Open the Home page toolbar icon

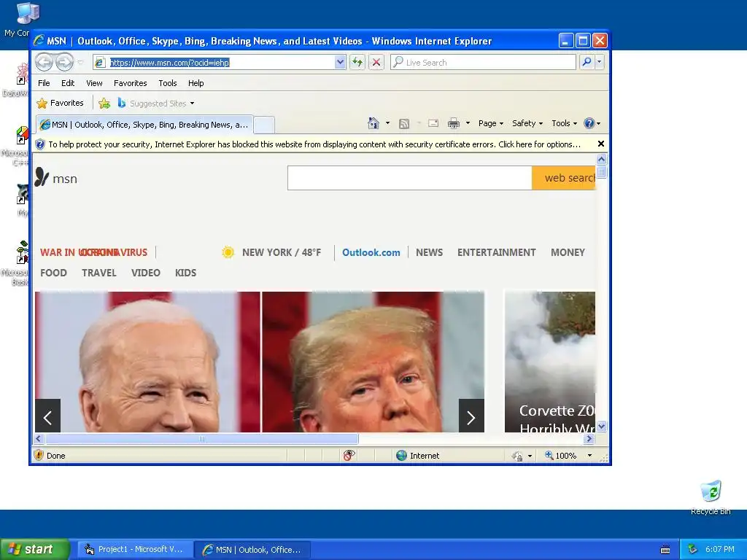click(x=373, y=123)
